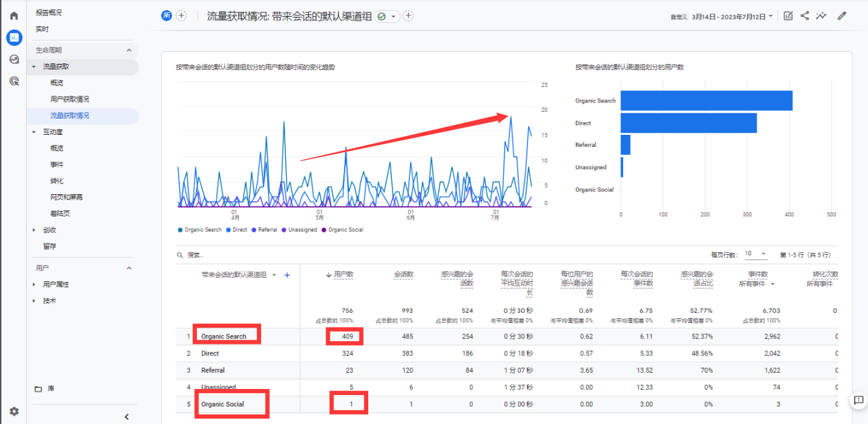Click the blue 所 all-users segment chip
Image resolution: width=868 pixels, height=424 pixels.
[167, 16]
